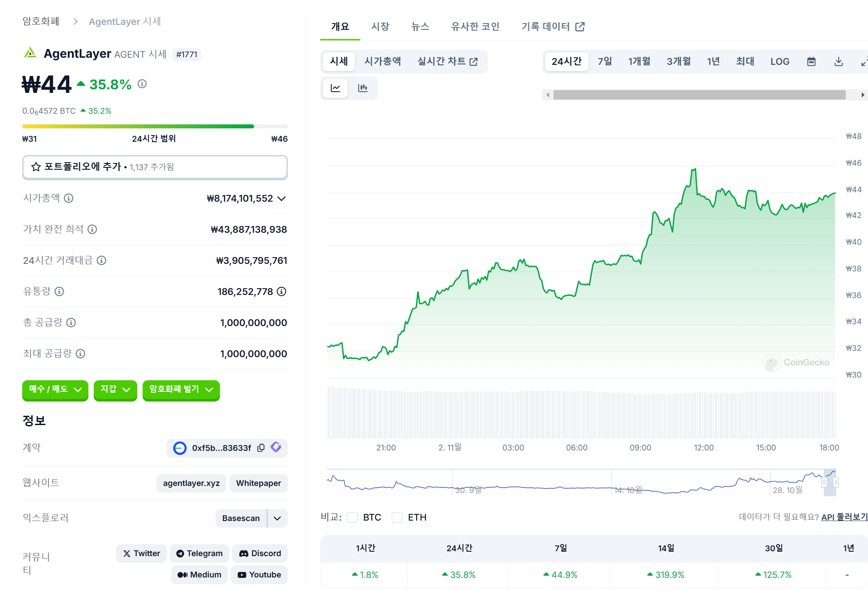Screen dimensions: 868x589
Task: Open the 지갑 dropdown
Action: point(115,390)
